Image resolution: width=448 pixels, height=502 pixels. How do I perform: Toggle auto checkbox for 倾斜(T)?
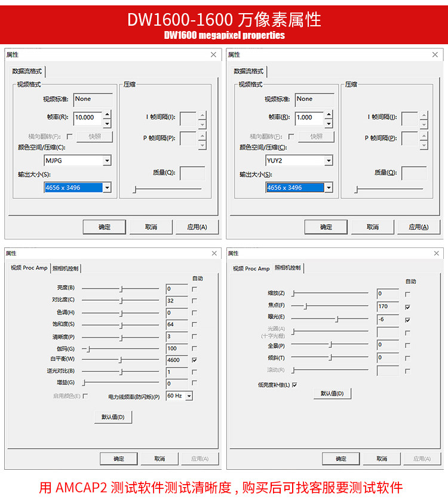point(407,358)
